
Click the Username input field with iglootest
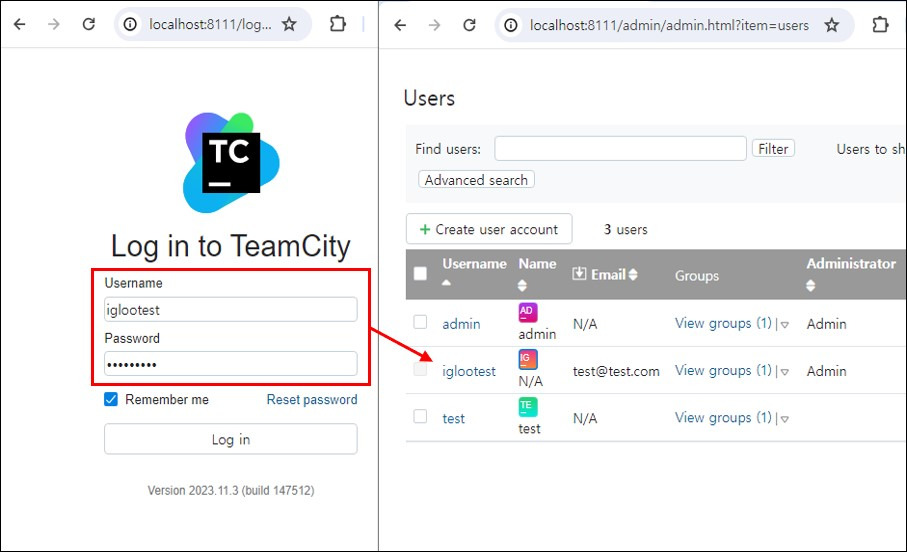click(231, 310)
